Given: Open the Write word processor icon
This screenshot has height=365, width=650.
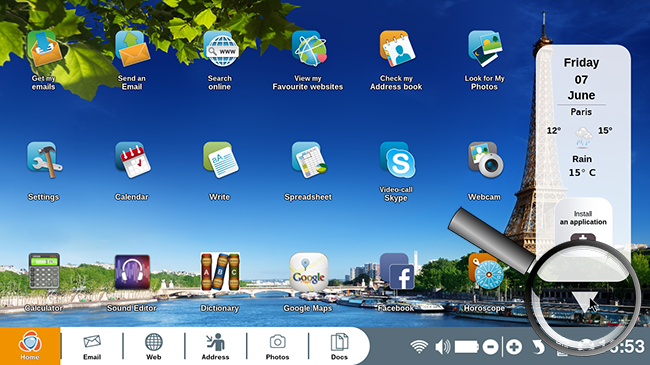Looking at the screenshot, I should pos(221,160).
